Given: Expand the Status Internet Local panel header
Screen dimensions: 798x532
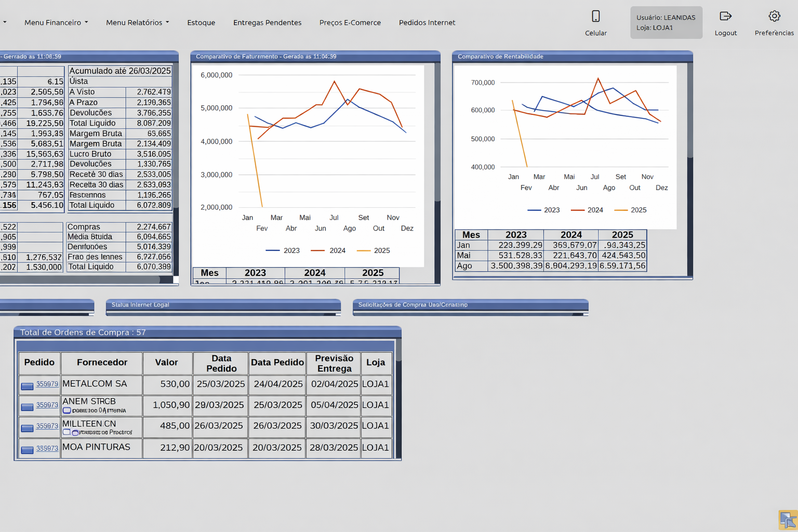Looking at the screenshot, I should click(223, 305).
